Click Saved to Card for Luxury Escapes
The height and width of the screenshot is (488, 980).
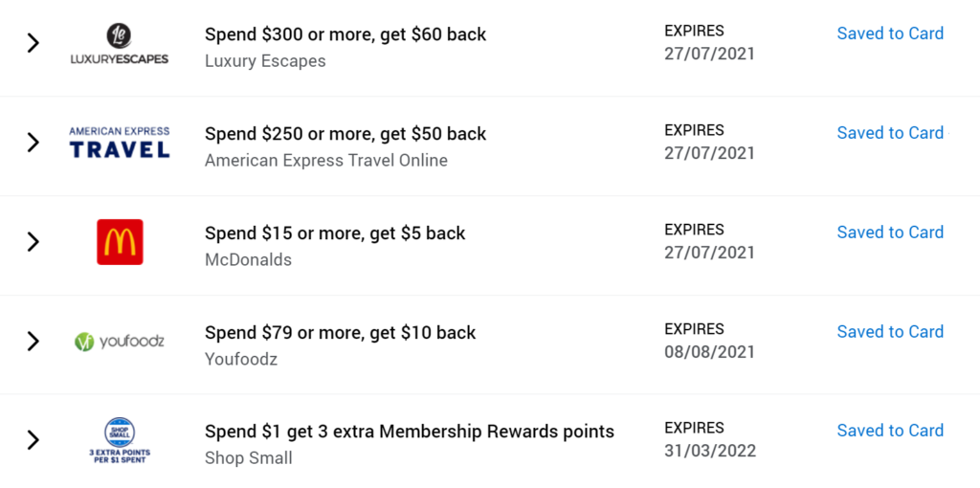click(x=890, y=33)
